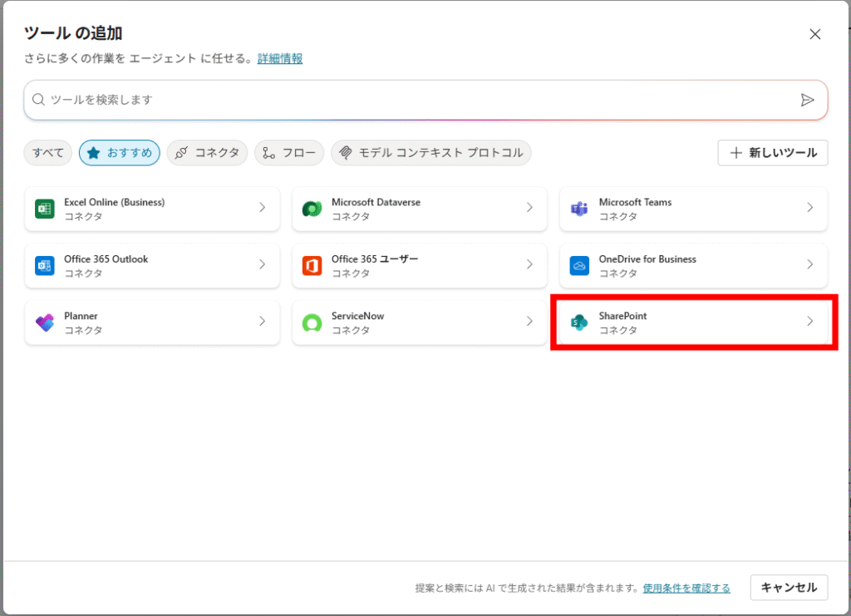The width and height of the screenshot is (851, 616).
Task: Click the send arrow icon in search box
Action: coord(807,100)
